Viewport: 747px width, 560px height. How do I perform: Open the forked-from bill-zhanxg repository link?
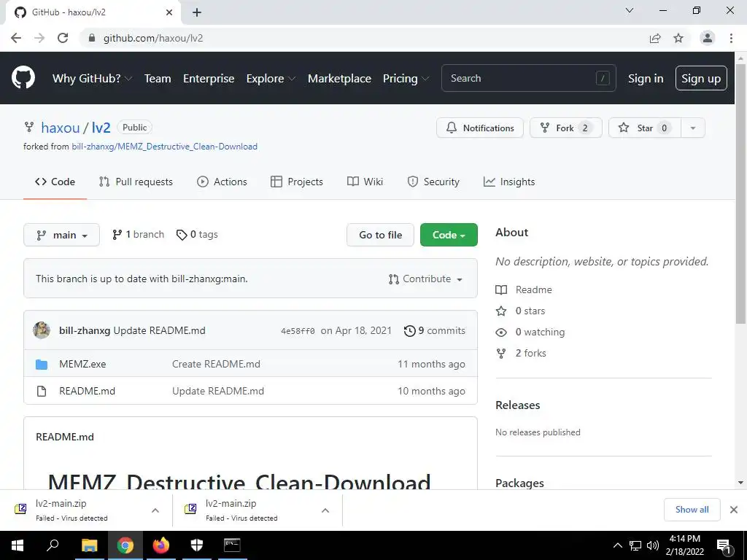click(164, 147)
